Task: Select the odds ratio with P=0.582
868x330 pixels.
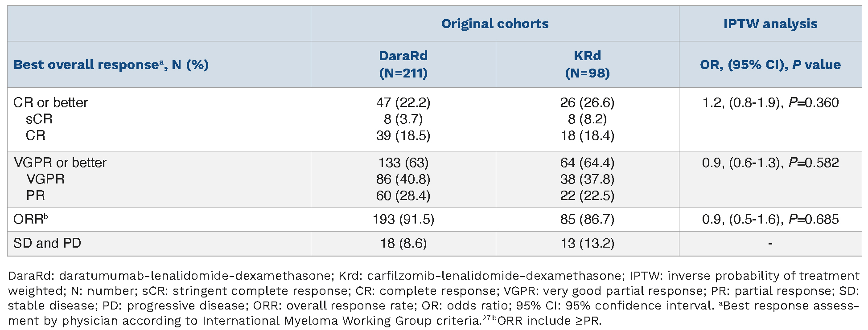Action: click(x=770, y=163)
